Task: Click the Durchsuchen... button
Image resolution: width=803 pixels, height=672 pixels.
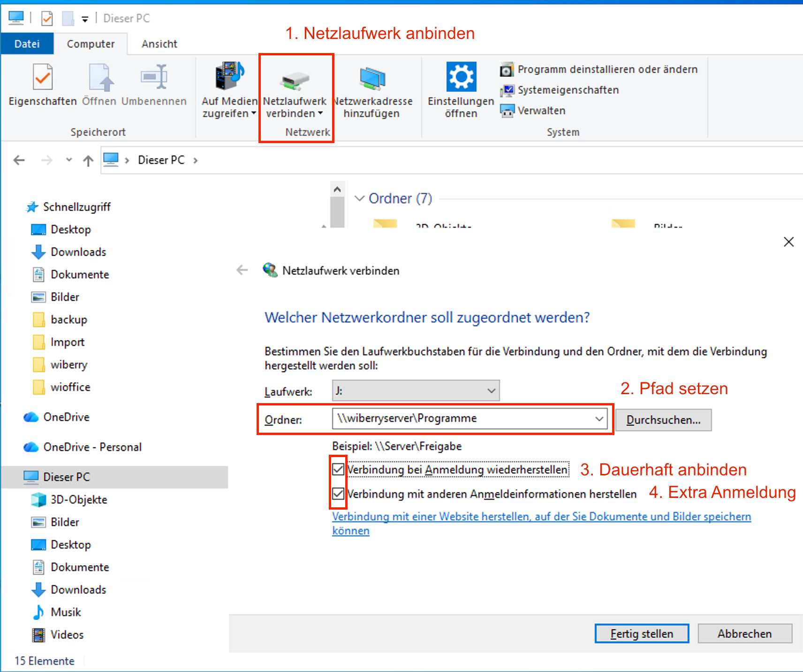Action: [x=663, y=420]
